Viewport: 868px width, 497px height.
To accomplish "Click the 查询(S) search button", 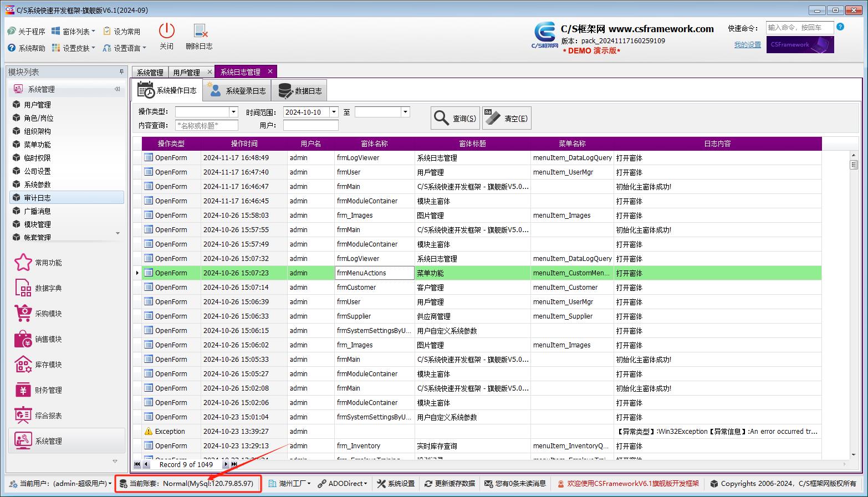I will point(455,118).
